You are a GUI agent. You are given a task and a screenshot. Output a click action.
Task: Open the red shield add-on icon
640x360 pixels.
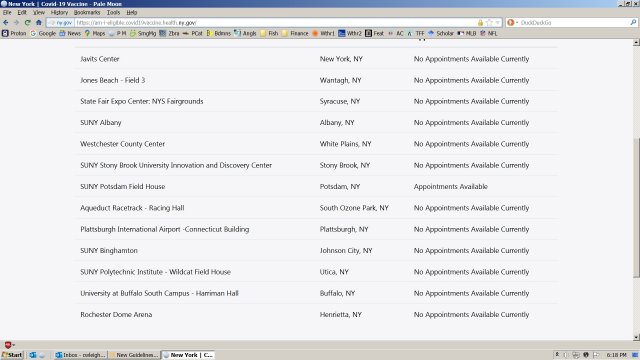(8, 345)
